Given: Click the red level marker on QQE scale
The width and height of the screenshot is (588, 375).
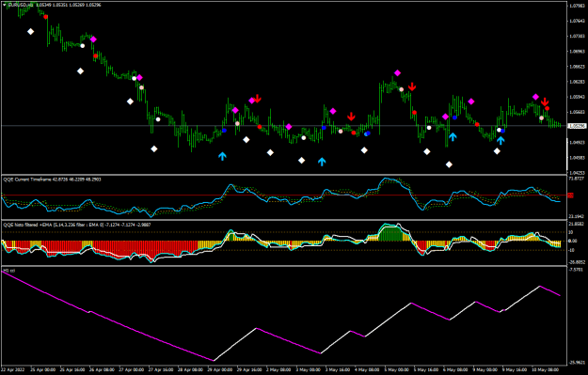Looking at the screenshot, I should pos(571,195).
